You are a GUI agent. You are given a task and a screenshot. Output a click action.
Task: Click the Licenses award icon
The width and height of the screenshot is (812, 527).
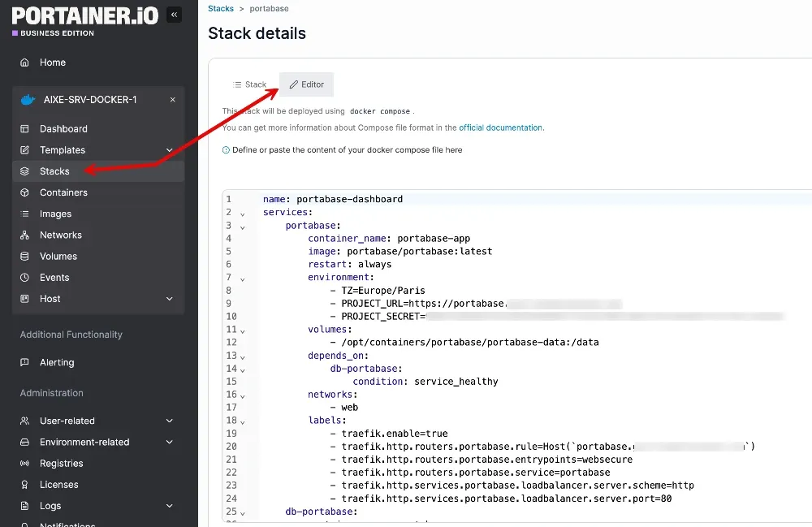click(24, 484)
